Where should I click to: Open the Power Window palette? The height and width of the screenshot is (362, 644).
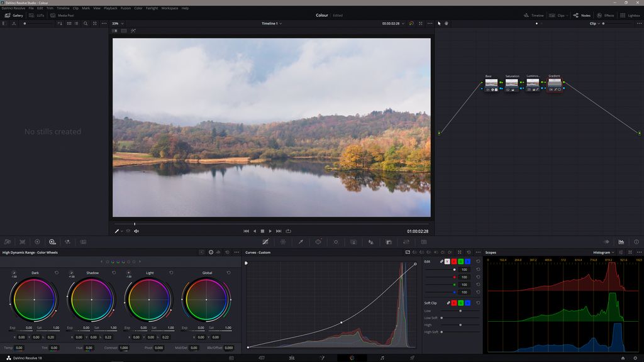tap(318, 241)
